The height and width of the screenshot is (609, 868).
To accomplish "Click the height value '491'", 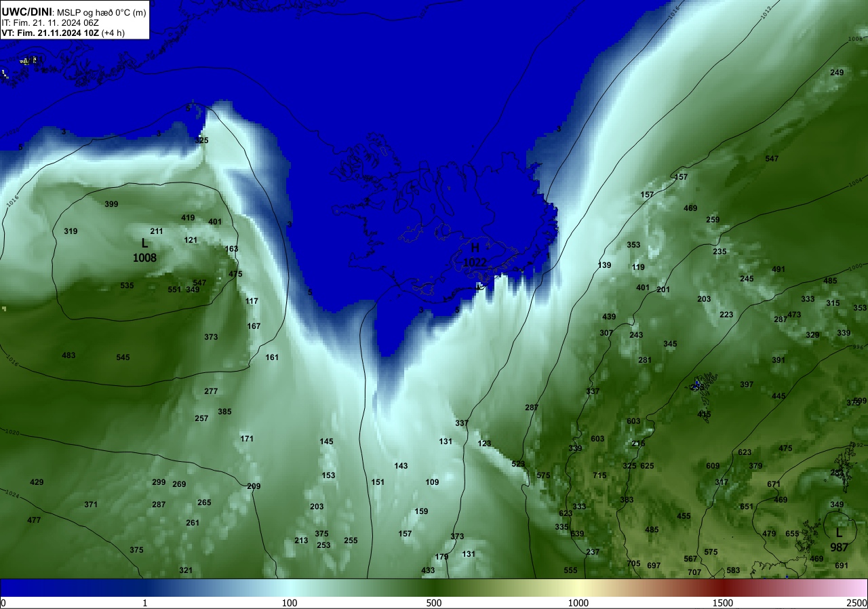I will click(778, 269).
